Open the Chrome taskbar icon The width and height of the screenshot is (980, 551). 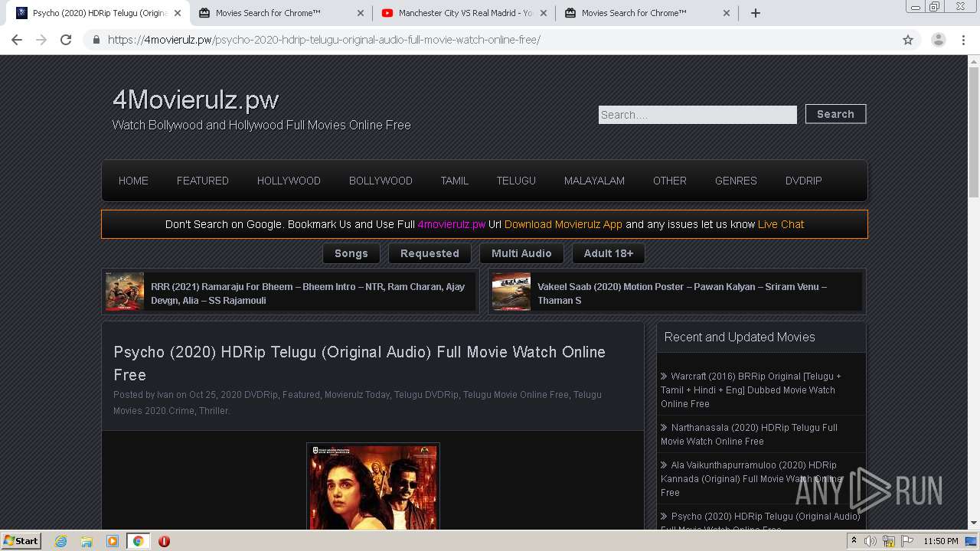tap(139, 541)
